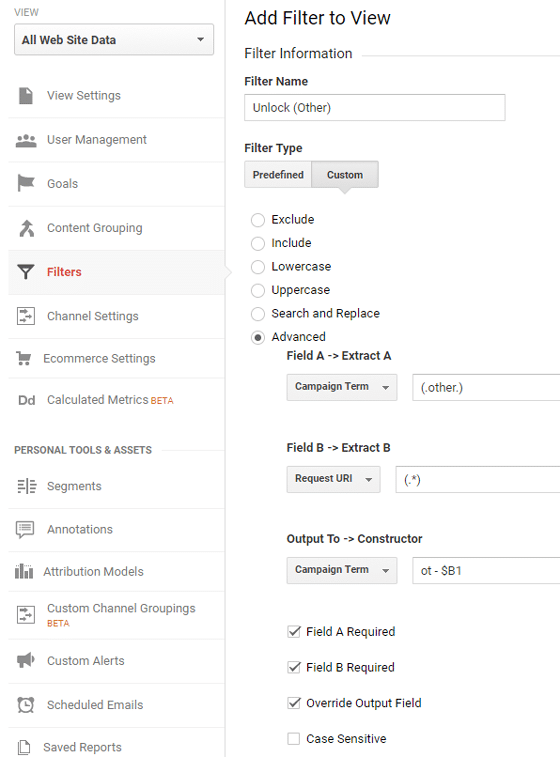The width and height of the screenshot is (560, 757).
Task: Click the Filters funnel icon
Action: click(x=26, y=272)
